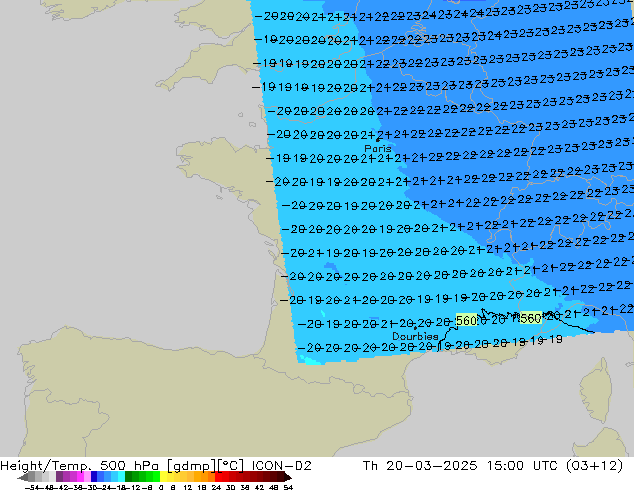Screen dimensions: 634x490
Task: Click the dark blue legend swatch
Action: click(x=94, y=476)
